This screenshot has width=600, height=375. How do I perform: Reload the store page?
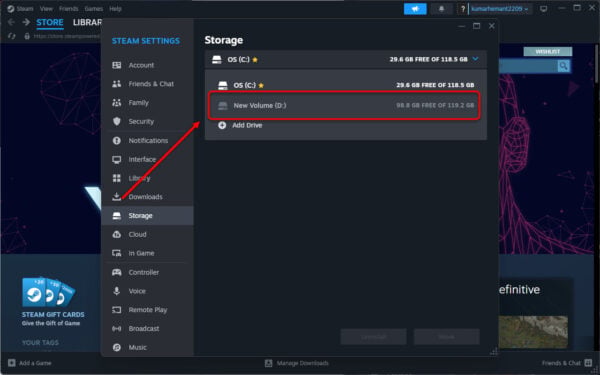click(x=11, y=36)
